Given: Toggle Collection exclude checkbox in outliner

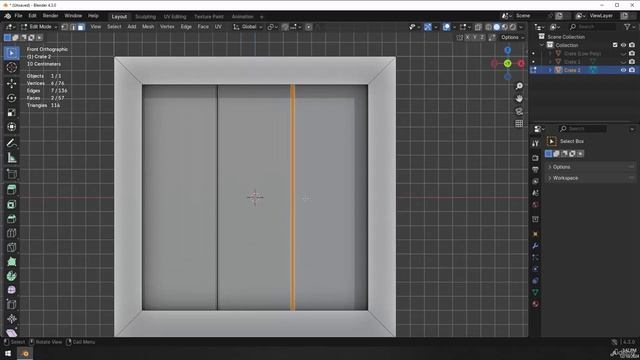Looking at the screenshot, I should (x=615, y=45).
